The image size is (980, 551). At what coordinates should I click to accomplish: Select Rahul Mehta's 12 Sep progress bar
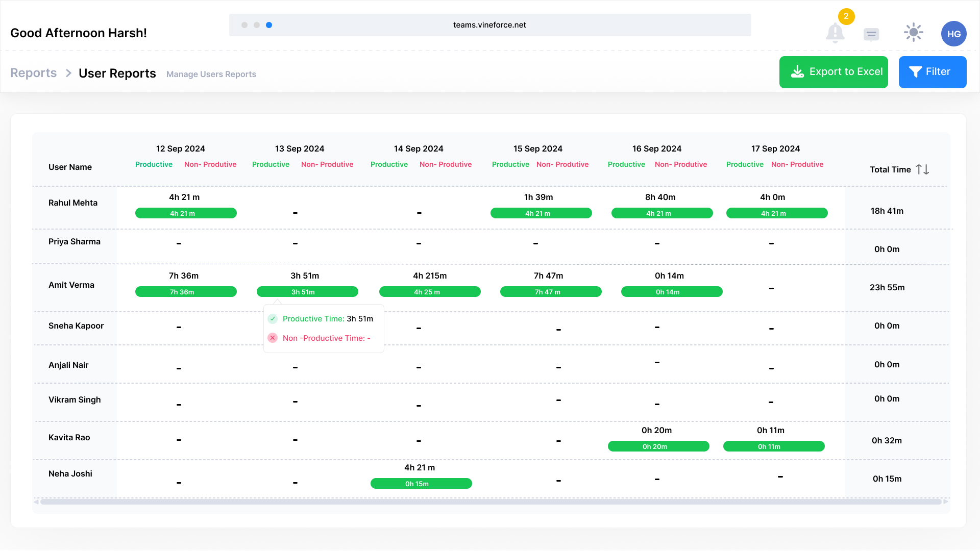point(186,213)
